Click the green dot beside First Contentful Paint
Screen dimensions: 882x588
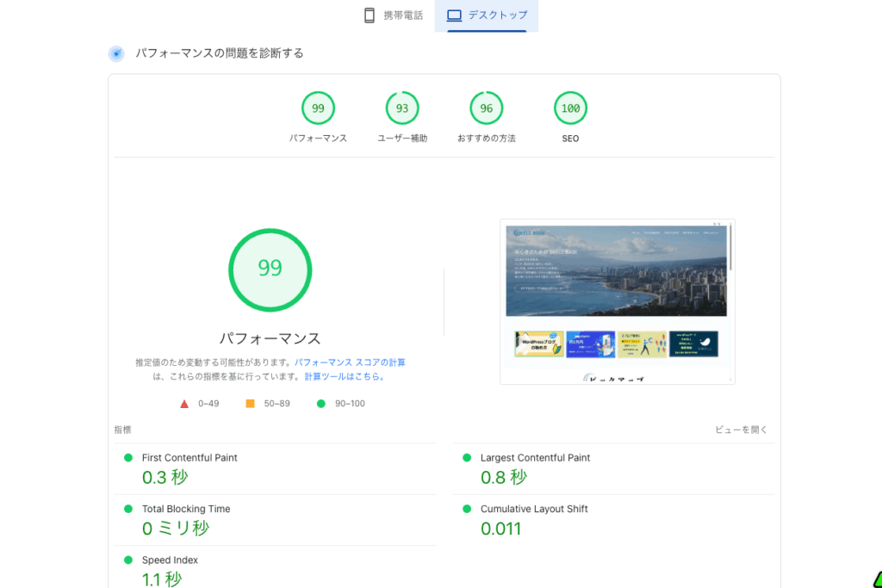point(129,458)
